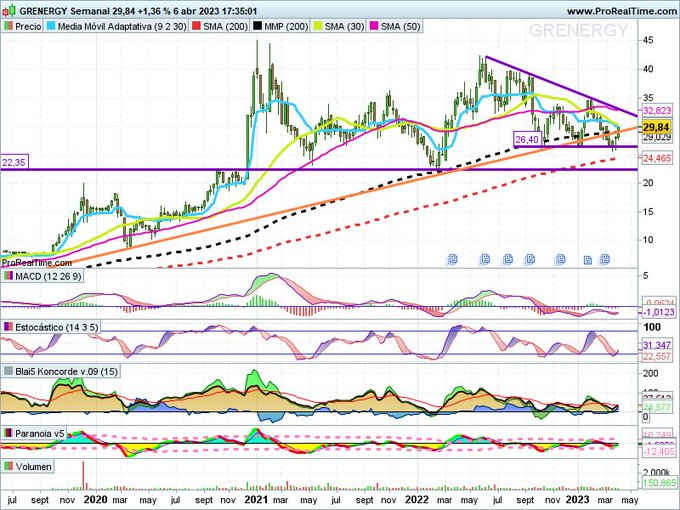Open Blai5 Koncorde v.09 (15) panel label

pos(66,371)
